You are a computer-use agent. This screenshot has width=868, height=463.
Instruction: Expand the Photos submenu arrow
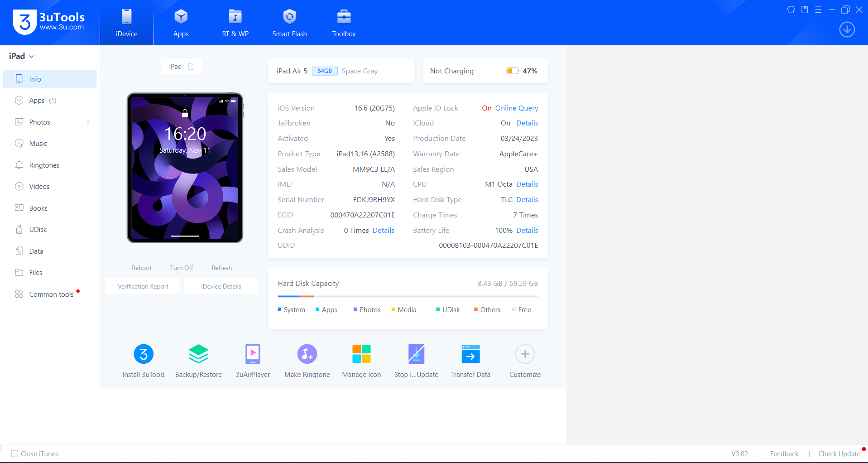88,122
